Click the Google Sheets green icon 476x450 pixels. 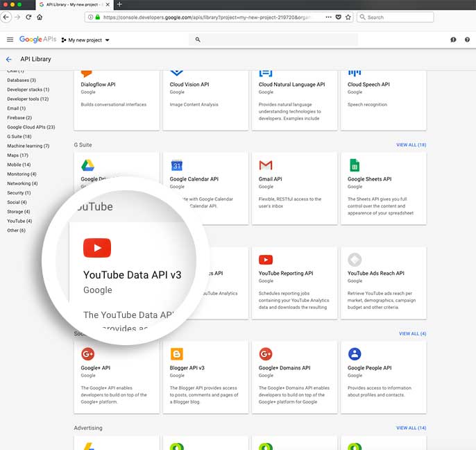[355, 165]
